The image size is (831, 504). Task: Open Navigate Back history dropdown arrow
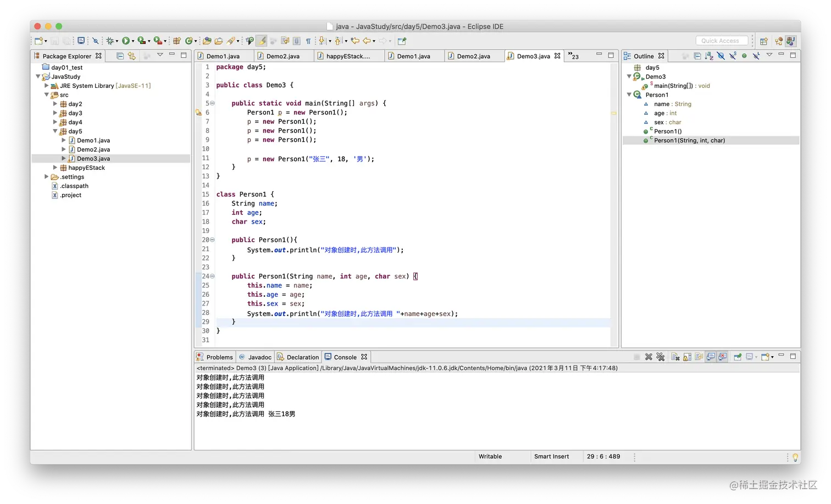(x=374, y=41)
